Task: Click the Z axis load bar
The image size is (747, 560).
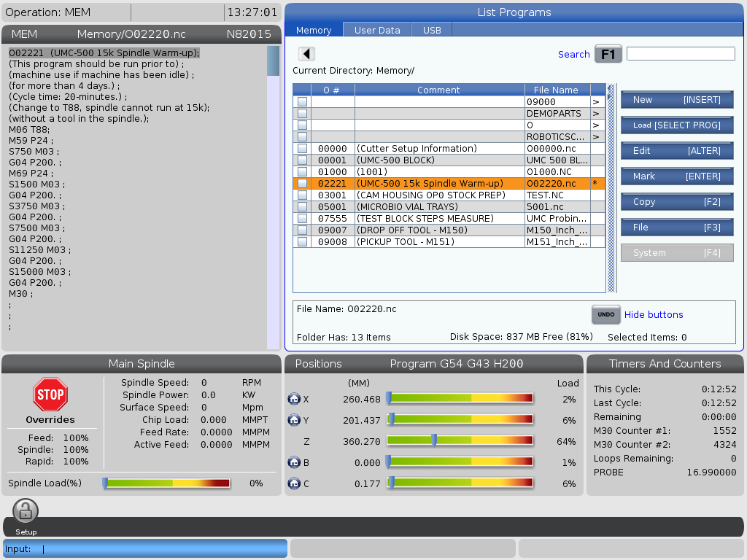Action: coord(460,441)
